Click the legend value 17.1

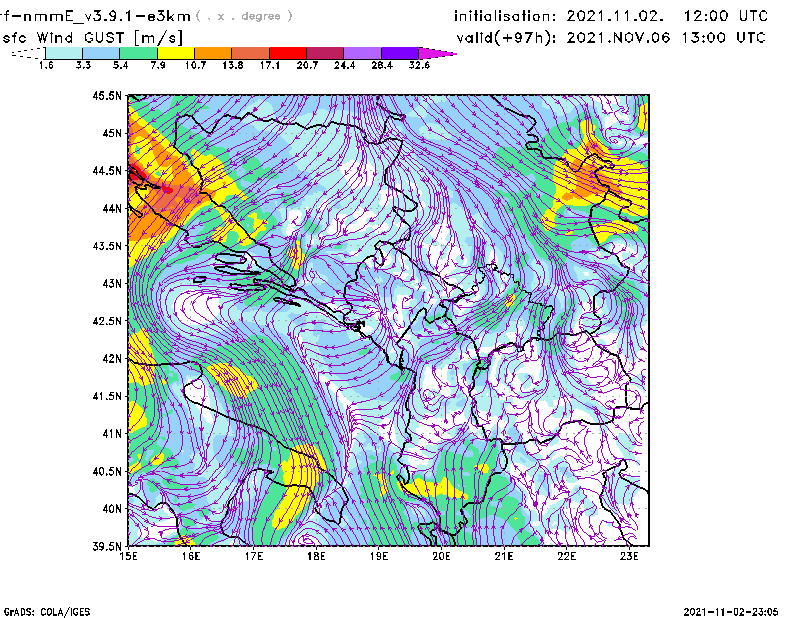[270, 65]
